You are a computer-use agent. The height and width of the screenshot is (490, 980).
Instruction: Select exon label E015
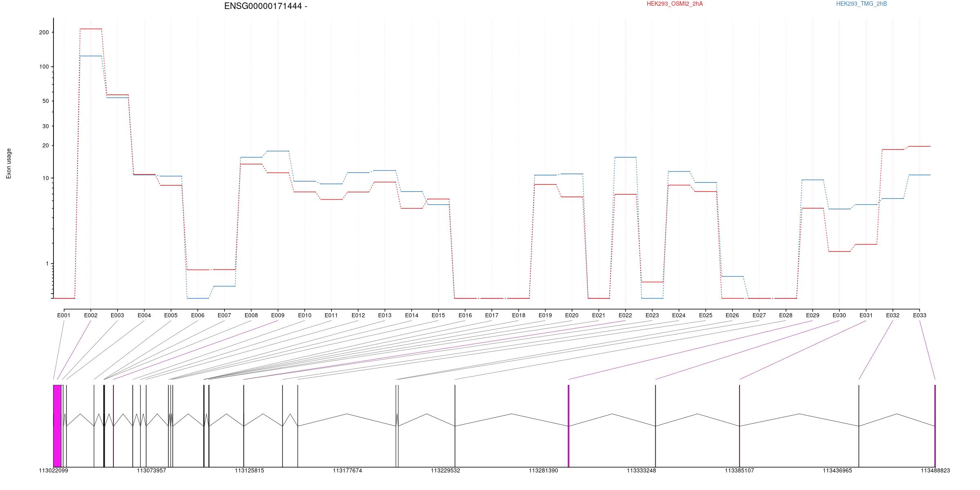438,315
